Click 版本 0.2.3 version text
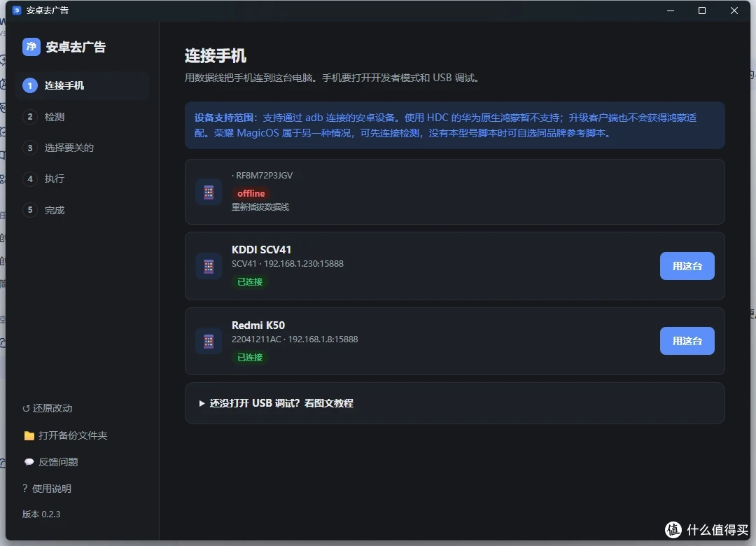 41,514
